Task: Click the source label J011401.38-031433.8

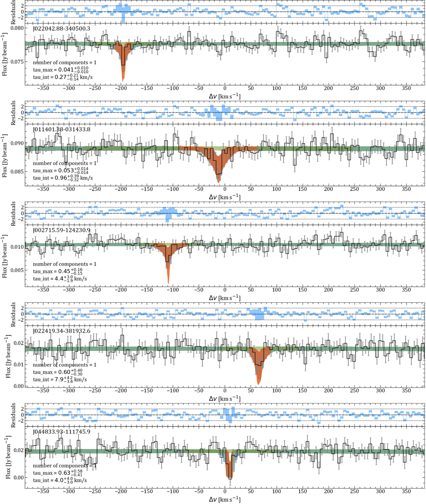Action: (61, 130)
